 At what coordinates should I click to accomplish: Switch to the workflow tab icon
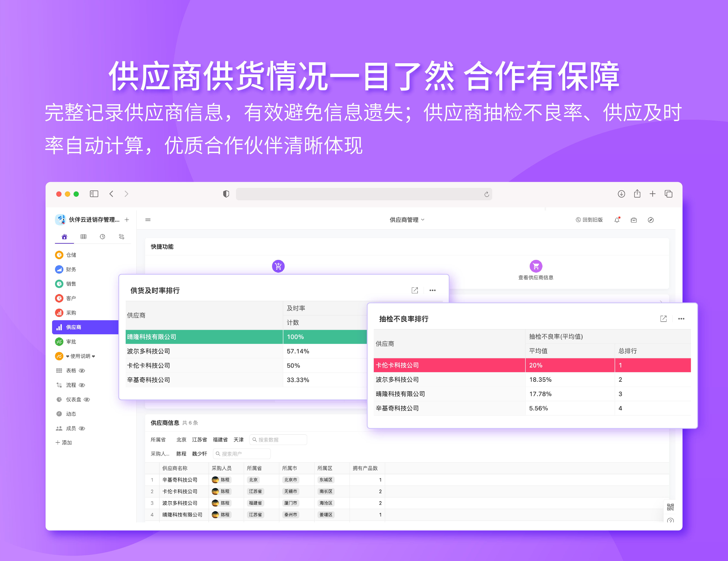point(121,236)
